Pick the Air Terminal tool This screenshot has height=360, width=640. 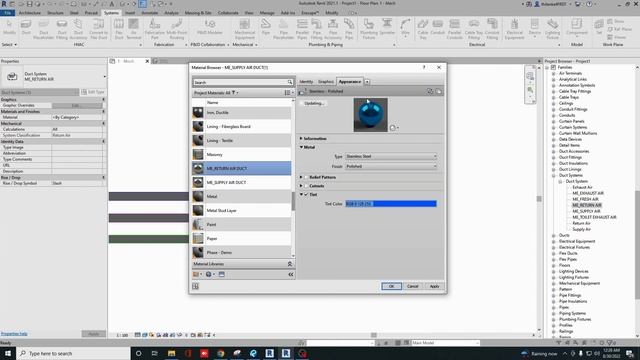[133, 29]
